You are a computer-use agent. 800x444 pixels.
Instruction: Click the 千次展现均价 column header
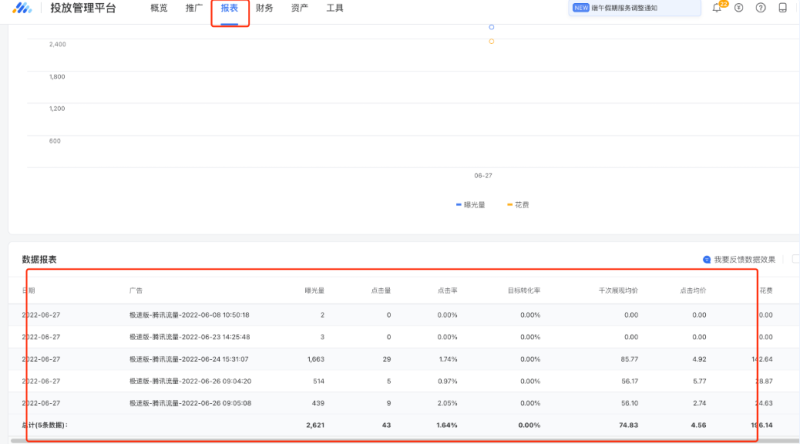(x=618, y=290)
